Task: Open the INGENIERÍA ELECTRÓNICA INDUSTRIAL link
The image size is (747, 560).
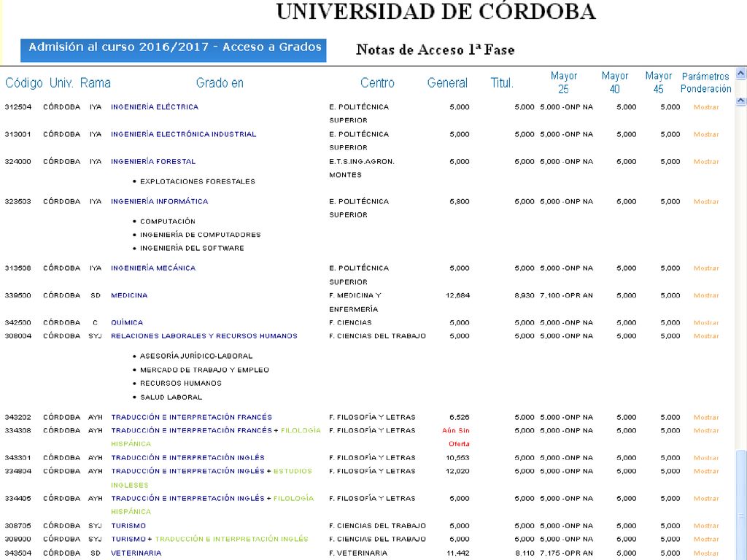Action: click(183, 134)
